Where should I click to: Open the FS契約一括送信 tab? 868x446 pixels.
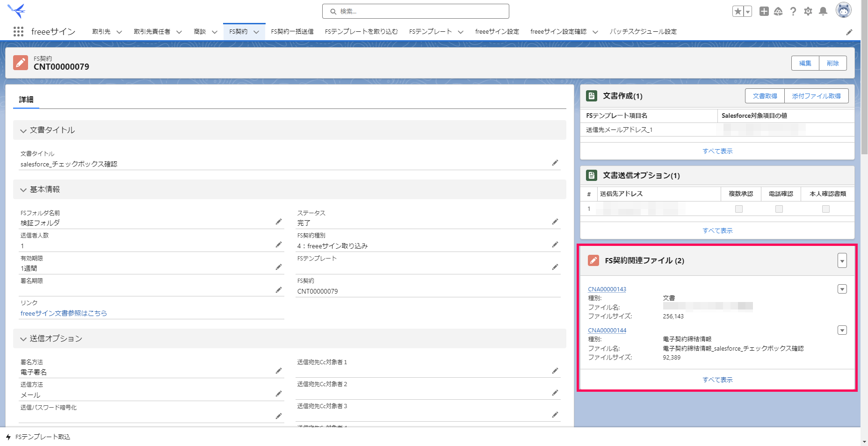(292, 32)
